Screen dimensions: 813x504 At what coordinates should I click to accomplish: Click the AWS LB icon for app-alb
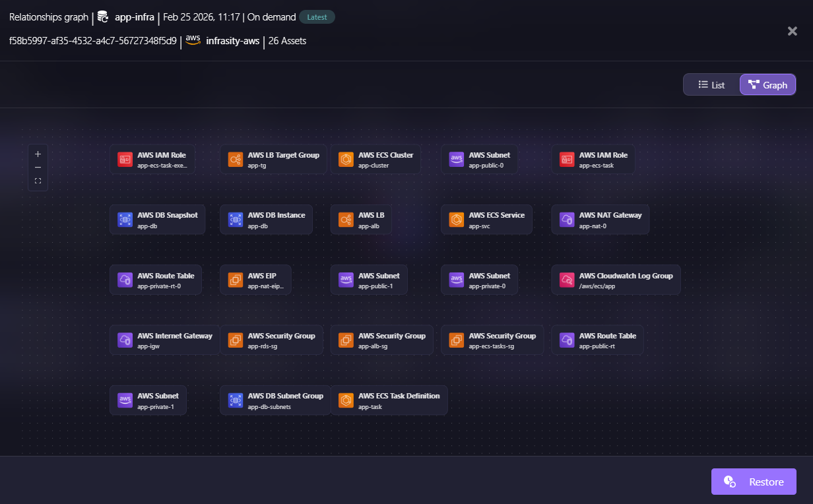click(346, 220)
